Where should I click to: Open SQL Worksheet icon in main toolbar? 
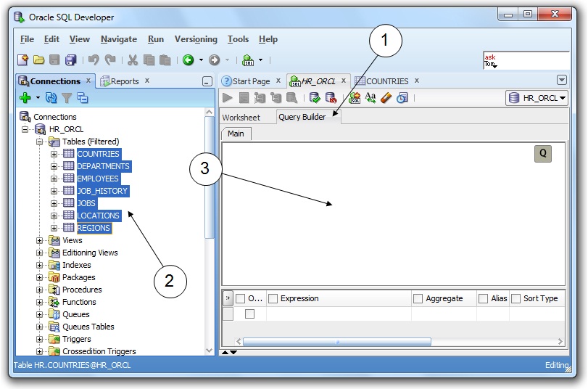coord(248,60)
